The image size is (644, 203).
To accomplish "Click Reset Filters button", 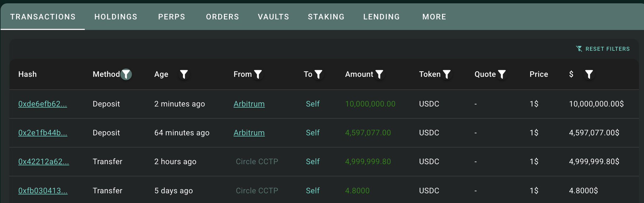I will coord(603,49).
